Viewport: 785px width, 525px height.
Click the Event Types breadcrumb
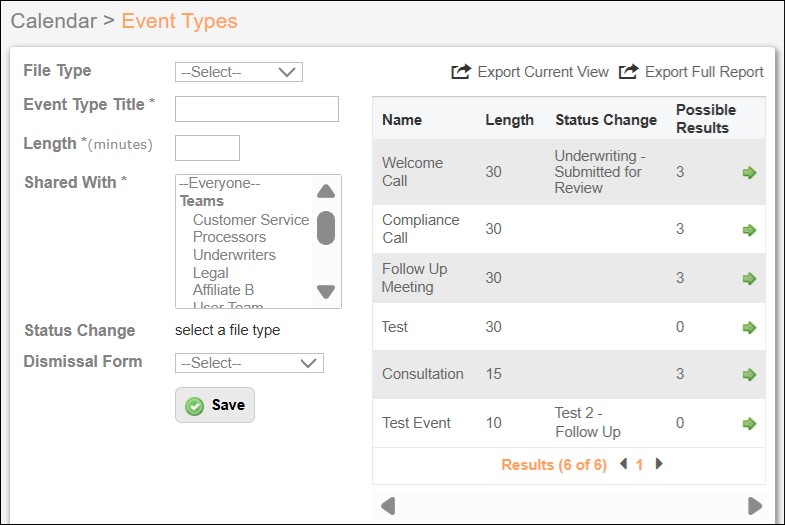[179, 21]
